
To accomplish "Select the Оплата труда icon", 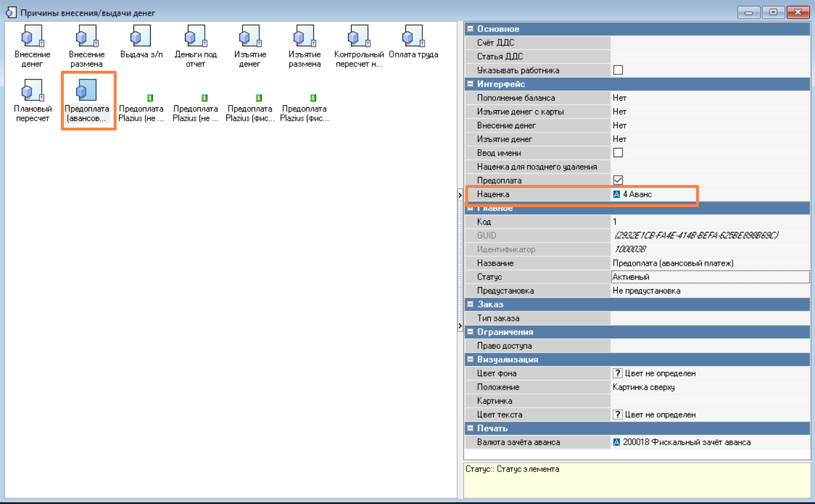I will 413,38.
